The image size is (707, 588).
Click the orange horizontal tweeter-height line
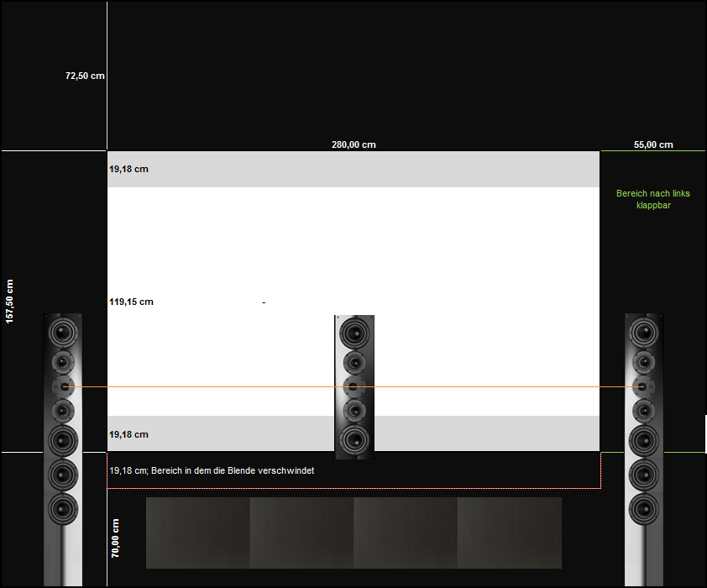coord(210,386)
